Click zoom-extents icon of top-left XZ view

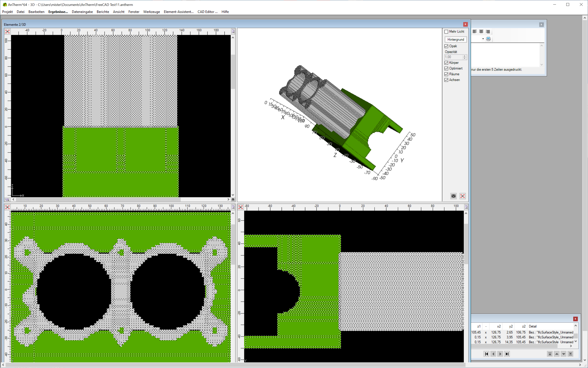click(8, 31)
